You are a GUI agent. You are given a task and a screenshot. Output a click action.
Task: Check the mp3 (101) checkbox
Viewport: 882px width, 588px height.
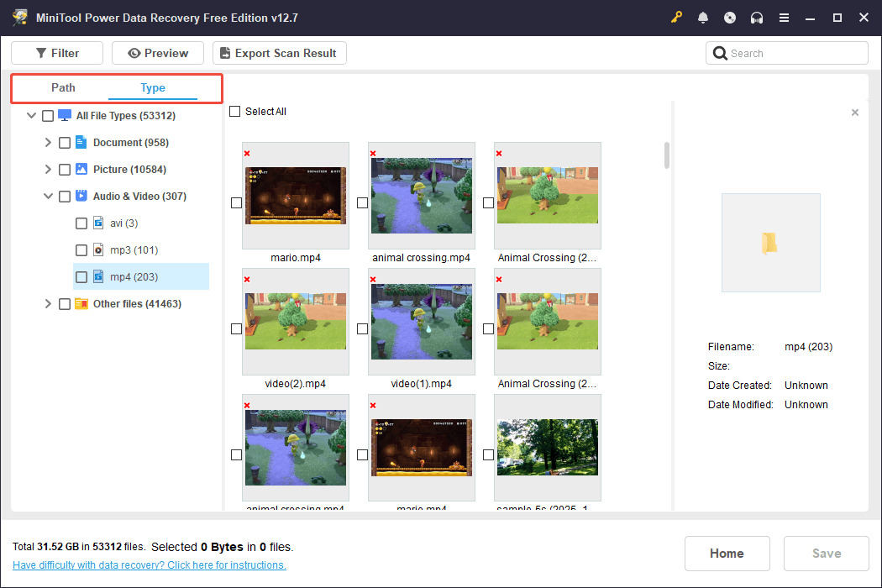coord(81,249)
